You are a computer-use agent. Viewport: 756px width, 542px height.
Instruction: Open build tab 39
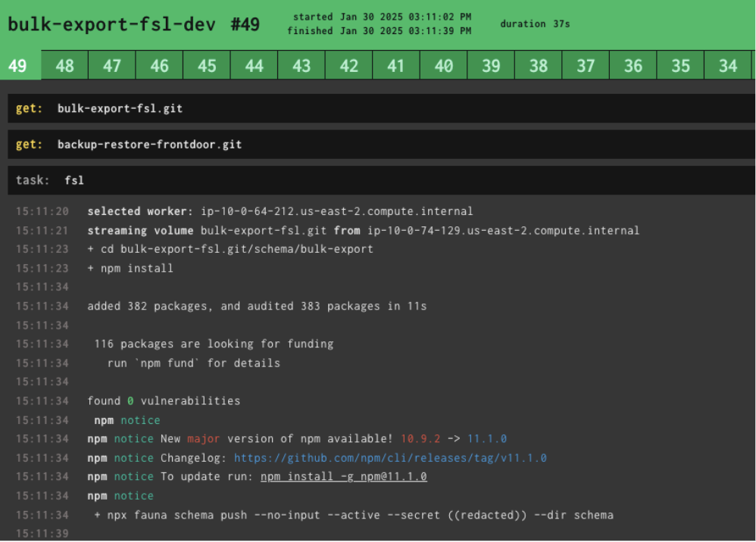tap(491, 65)
